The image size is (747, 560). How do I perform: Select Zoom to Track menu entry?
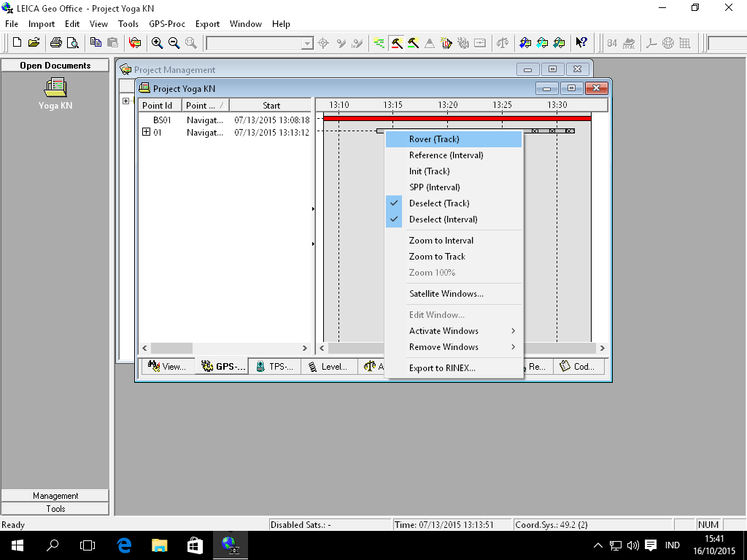(454, 257)
